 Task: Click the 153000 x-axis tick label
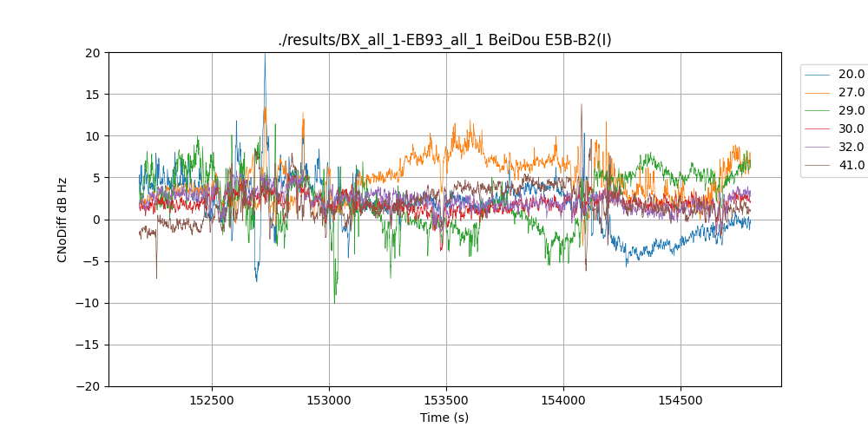click(x=329, y=401)
